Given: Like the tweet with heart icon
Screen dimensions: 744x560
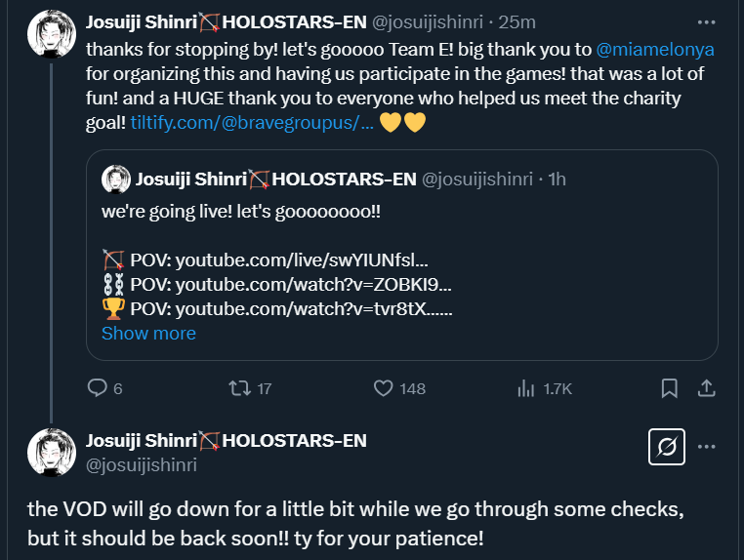Looking at the screenshot, I should (x=384, y=388).
